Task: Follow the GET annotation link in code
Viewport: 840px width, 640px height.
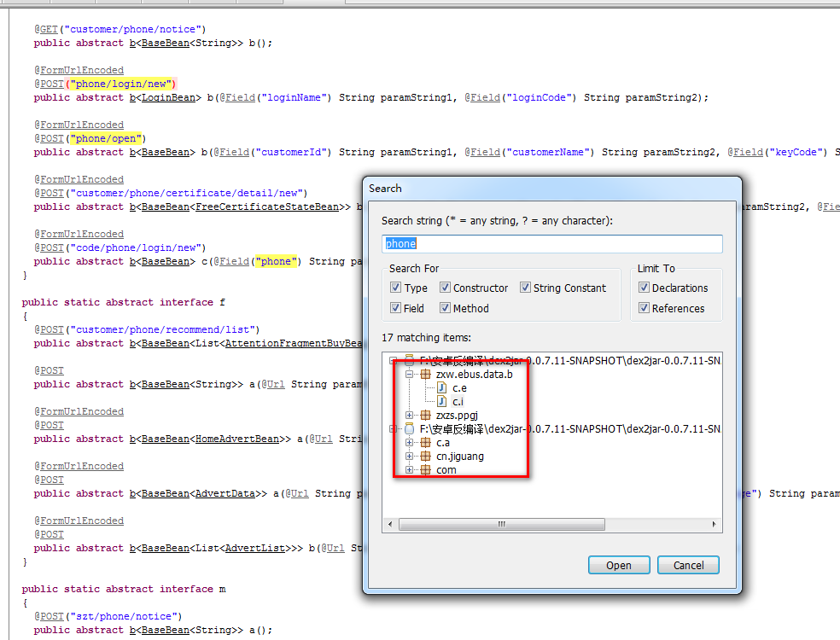Action: tap(49, 30)
